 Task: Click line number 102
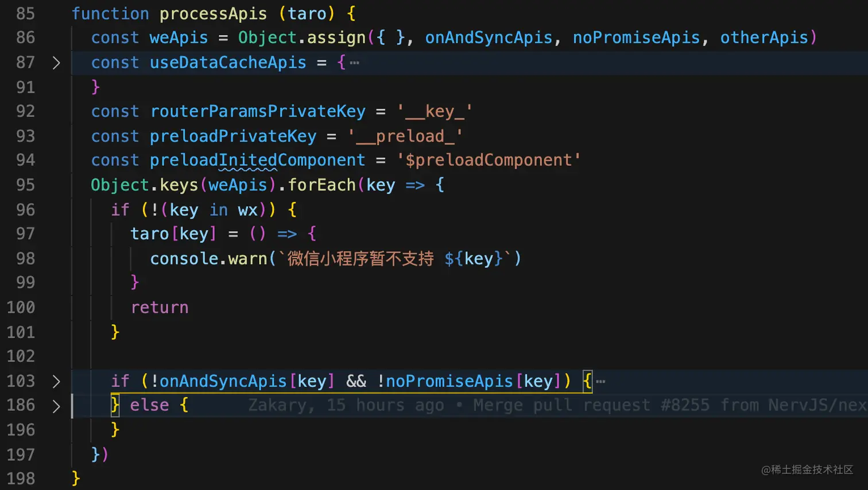21,356
